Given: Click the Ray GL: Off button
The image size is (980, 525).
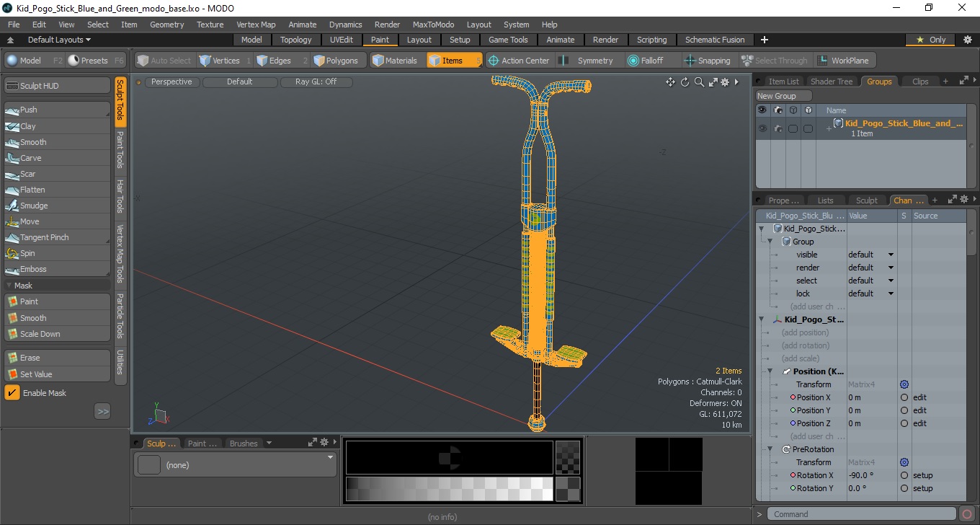Looking at the screenshot, I should (316, 82).
